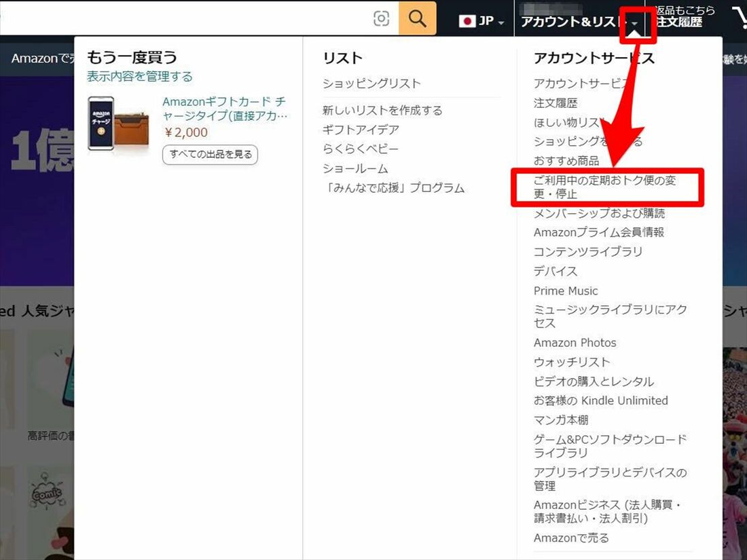Viewport: 747px width, 560px height.
Task: Select ご利用中の定期おトク便の変更・停止
Action: [x=605, y=187]
